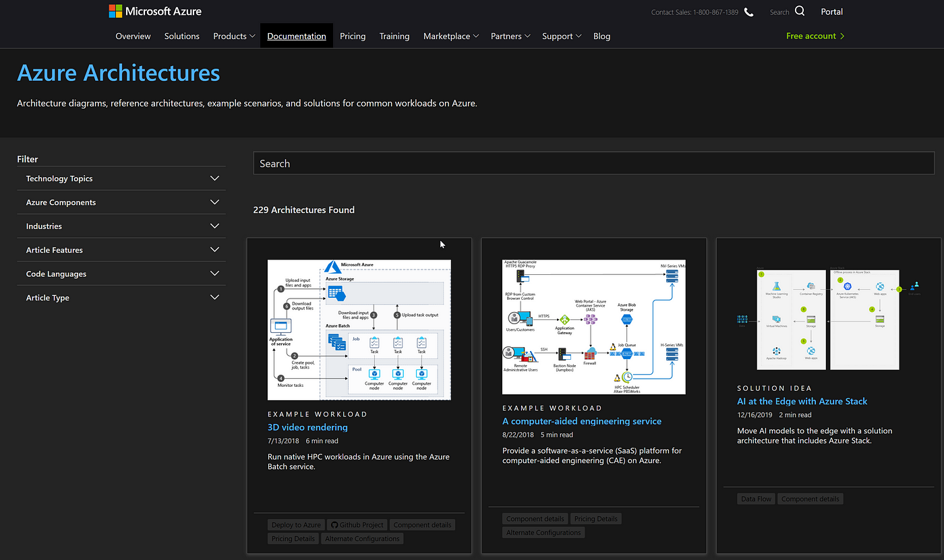Expand the Industries filter
The image size is (944, 560).
(x=121, y=226)
